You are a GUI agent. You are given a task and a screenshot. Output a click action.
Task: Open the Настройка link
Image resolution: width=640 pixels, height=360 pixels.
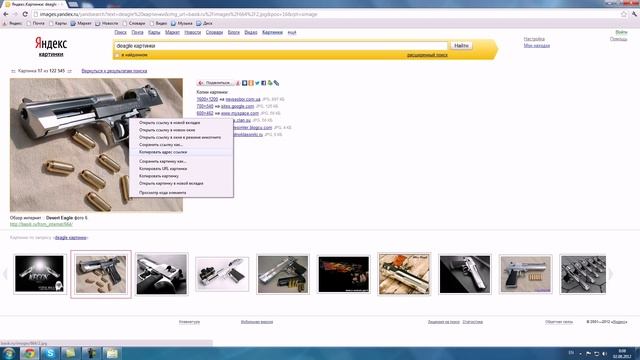(x=534, y=39)
